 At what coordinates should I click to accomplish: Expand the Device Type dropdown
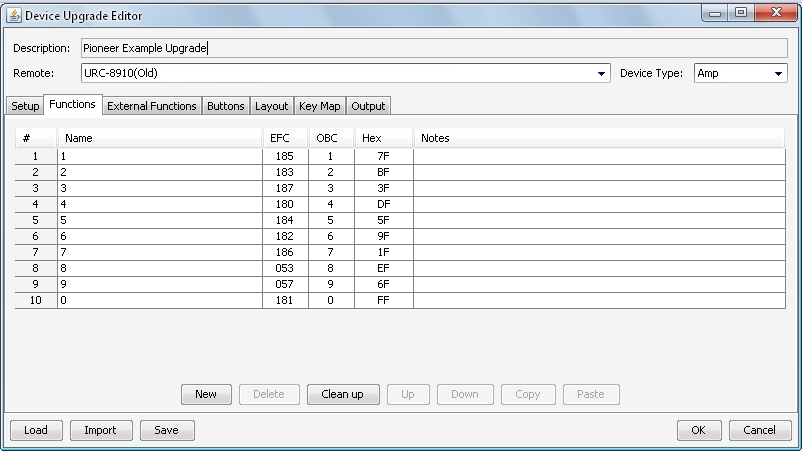(779, 74)
